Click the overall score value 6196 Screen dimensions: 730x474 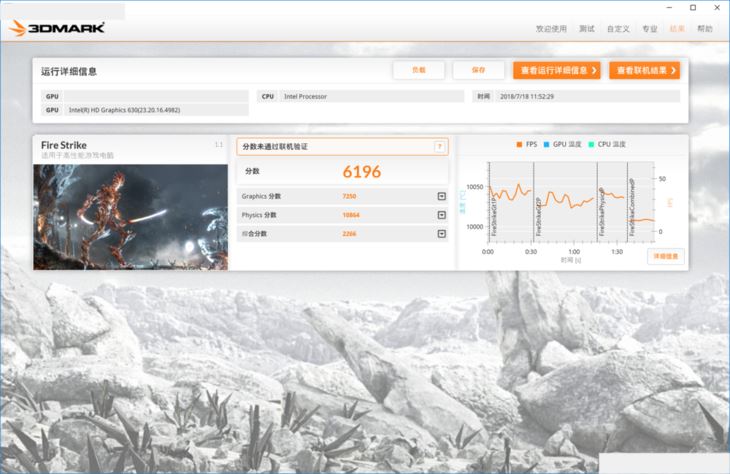pos(362,172)
